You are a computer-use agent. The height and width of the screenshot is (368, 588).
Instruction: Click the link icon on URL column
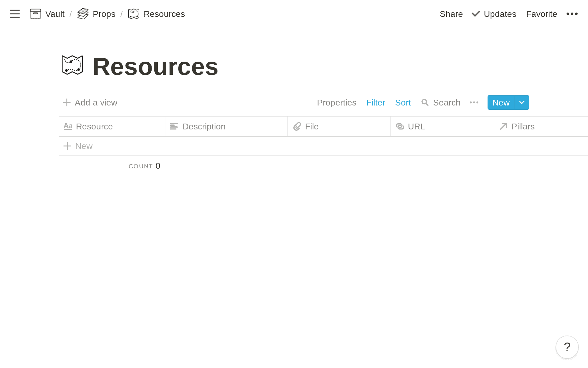400,126
